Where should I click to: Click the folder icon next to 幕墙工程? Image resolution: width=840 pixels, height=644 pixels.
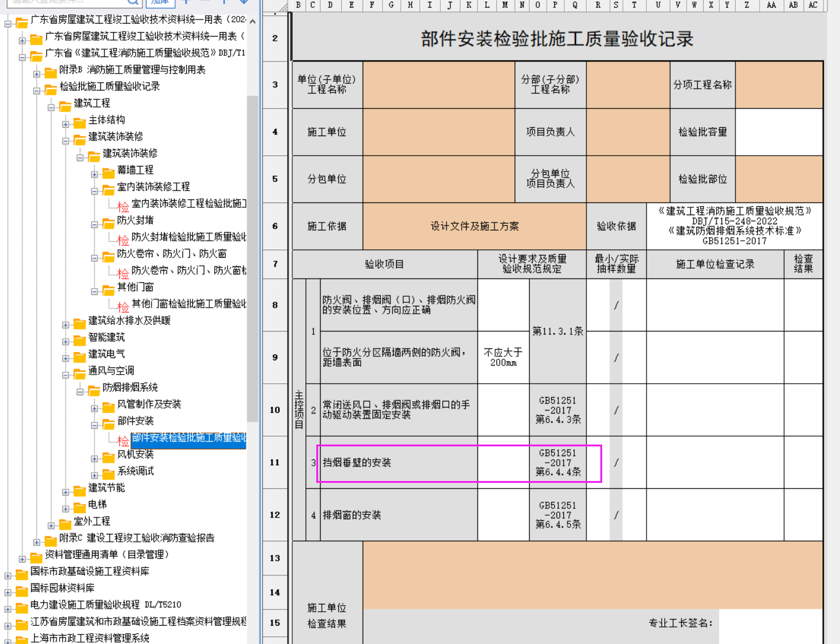click(x=108, y=172)
